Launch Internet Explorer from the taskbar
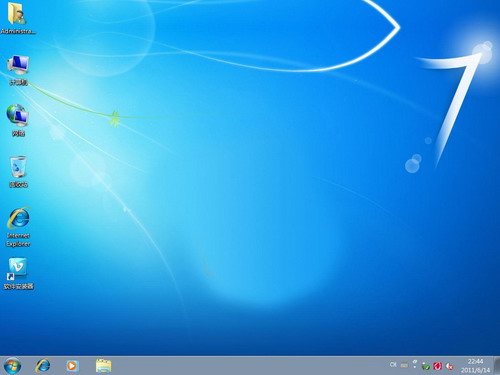The image size is (500, 375). [x=43, y=366]
